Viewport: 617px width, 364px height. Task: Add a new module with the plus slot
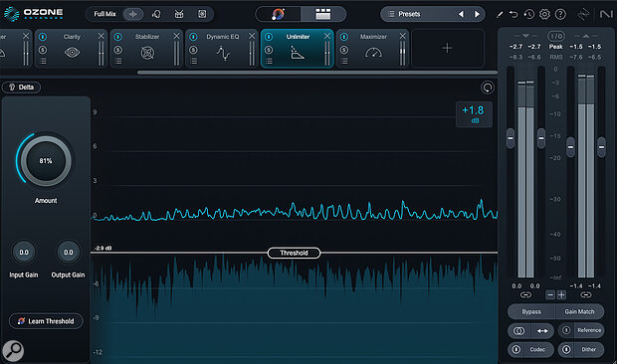point(448,49)
